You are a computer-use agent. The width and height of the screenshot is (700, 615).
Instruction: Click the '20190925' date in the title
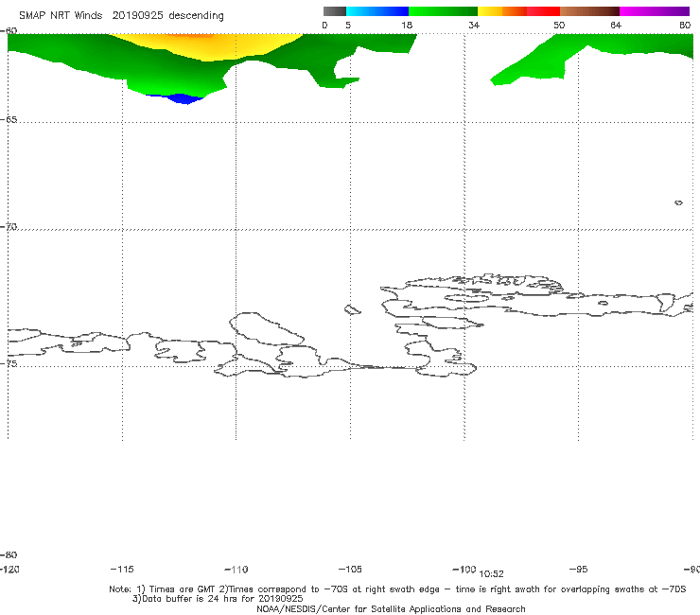[x=137, y=16]
